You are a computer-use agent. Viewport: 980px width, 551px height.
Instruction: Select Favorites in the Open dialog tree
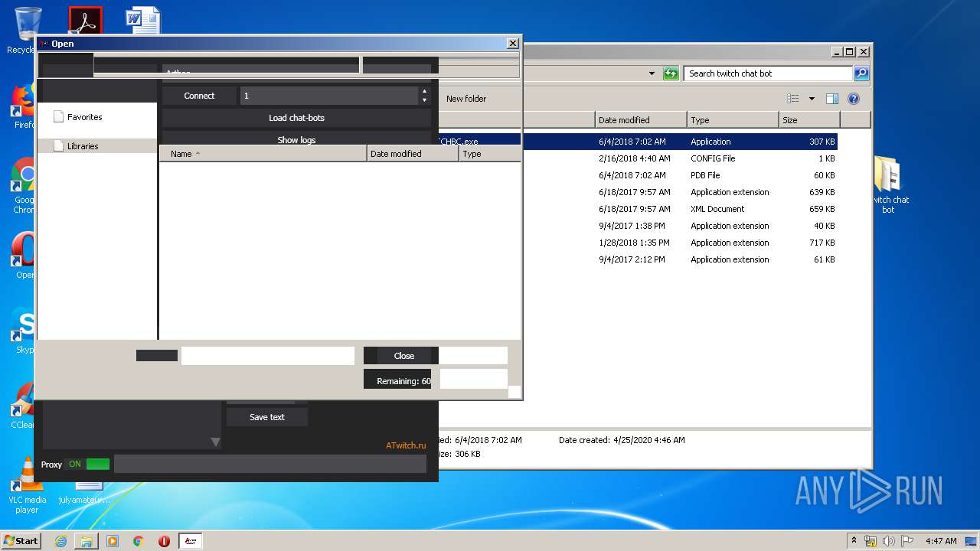pyautogui.click(x=84, y=117)
